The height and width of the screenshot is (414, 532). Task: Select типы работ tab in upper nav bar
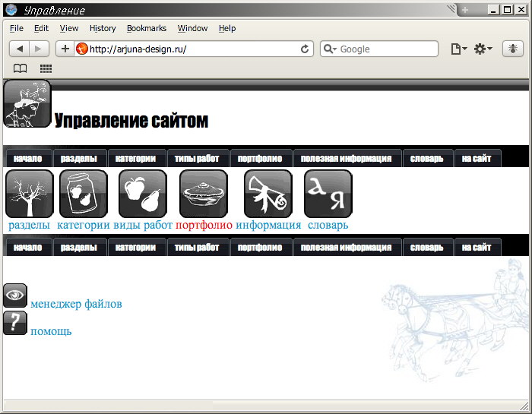[x=197, y=158]
